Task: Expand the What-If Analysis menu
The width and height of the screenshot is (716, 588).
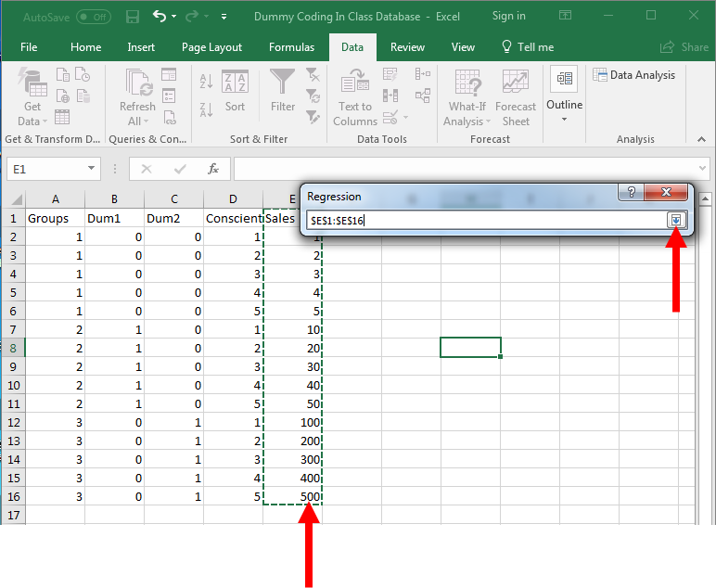Action: tap(467, 97)
